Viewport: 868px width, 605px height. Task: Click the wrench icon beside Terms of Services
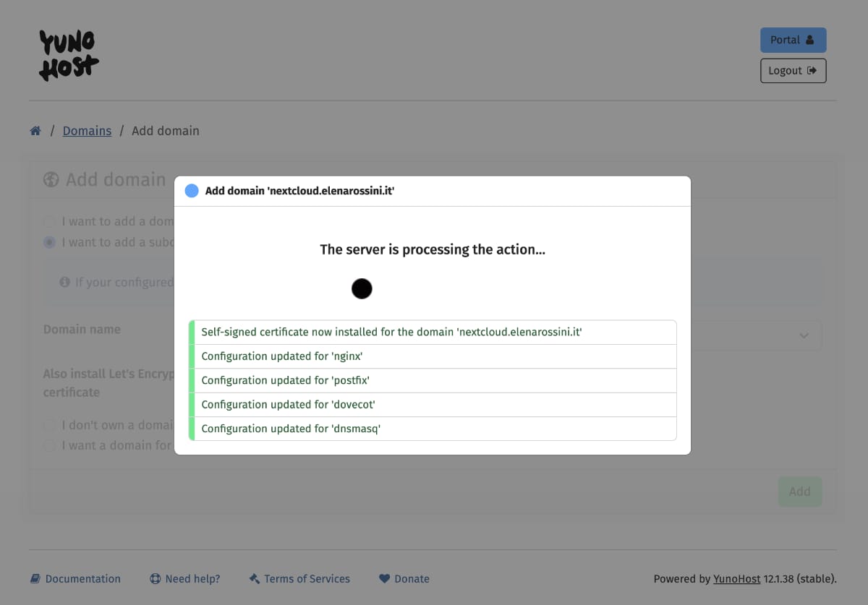click(x=254, y=578)
